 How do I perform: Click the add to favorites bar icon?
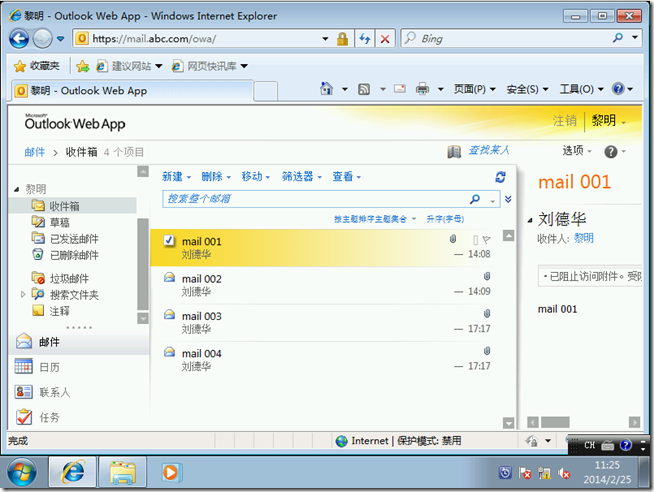pyautogui.click(x=83, y=66)
